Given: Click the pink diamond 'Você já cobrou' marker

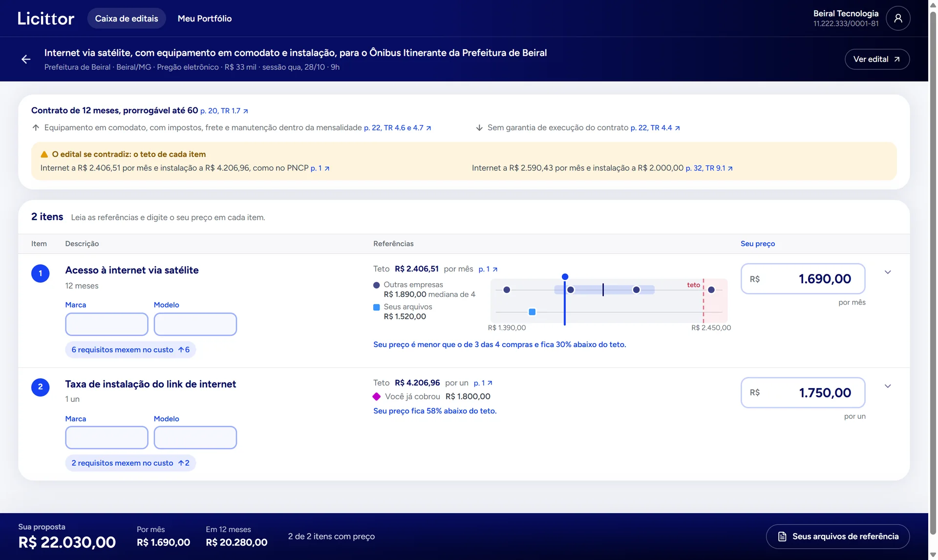Looking at the screenshot, I should [376, 396].
